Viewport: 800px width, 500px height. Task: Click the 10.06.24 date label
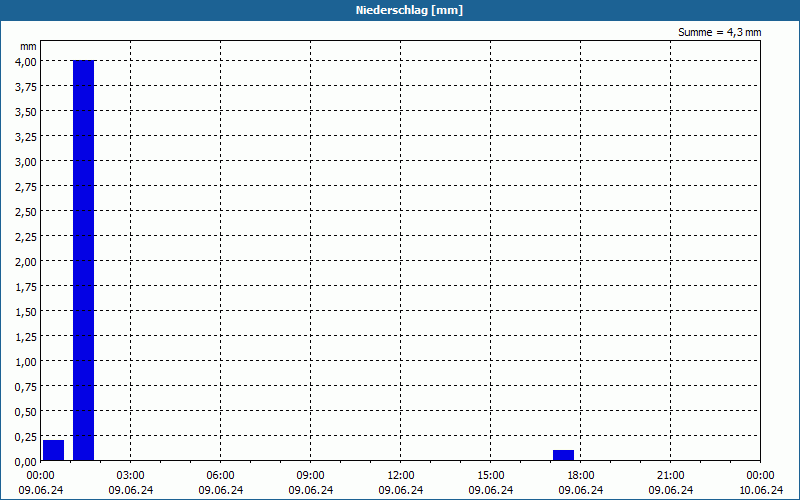[x=761, y=490]
